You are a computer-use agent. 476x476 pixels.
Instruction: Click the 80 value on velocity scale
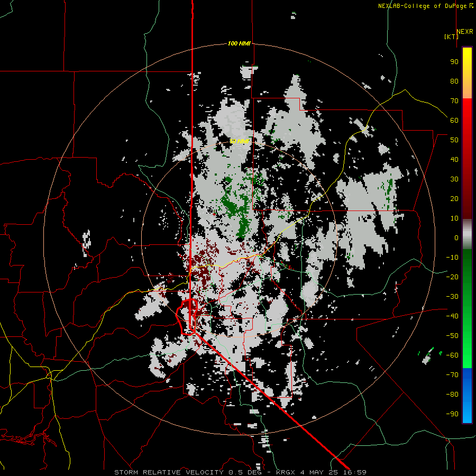point(454,81)
